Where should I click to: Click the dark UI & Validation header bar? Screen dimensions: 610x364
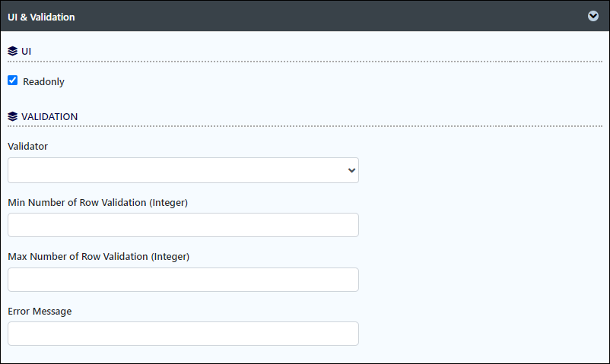tap(305, 16)
